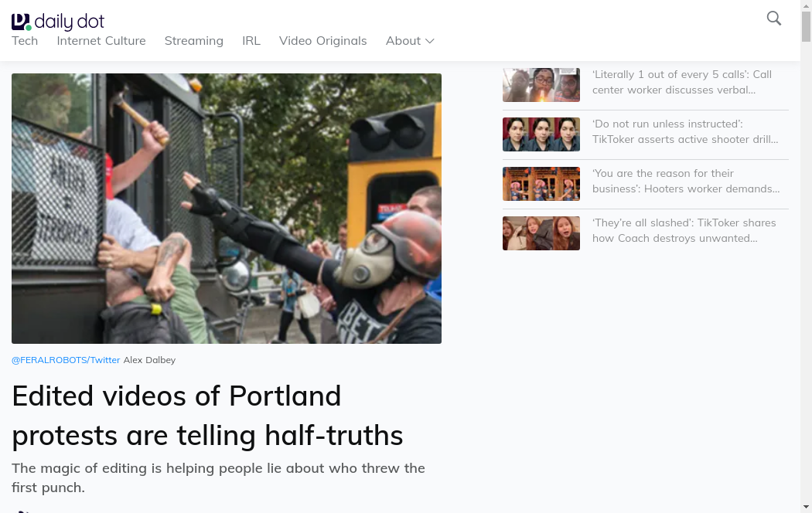This screenshot has width=812, height=513.
Task: Navigate to Streaming section
Action: [193, 41]
